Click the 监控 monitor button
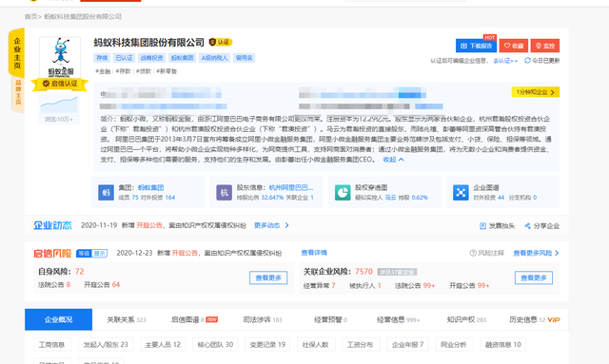Image resolution: width=609 pixels, height=364 pixels. [x=545, y=46]
